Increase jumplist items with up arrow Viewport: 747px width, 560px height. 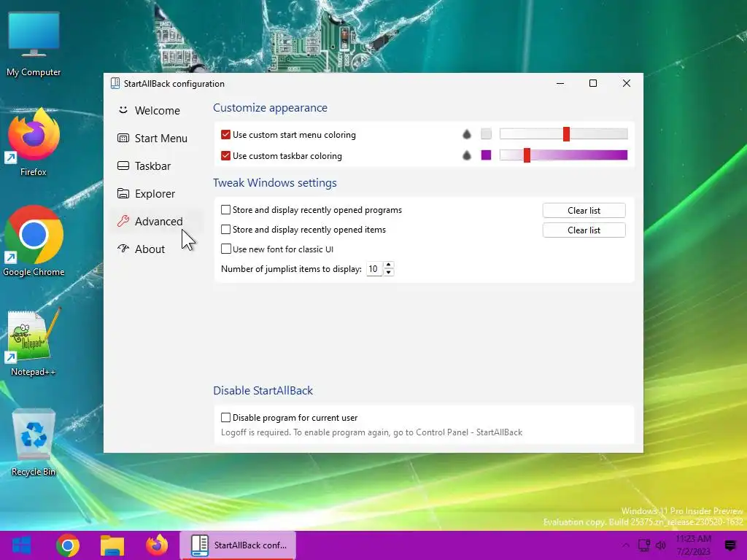pos(389,265)
